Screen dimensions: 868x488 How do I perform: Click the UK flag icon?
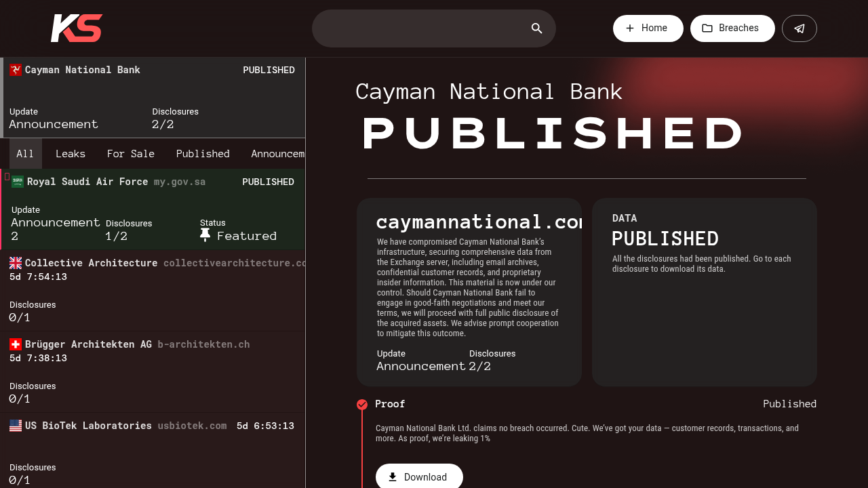click(16, 263)
